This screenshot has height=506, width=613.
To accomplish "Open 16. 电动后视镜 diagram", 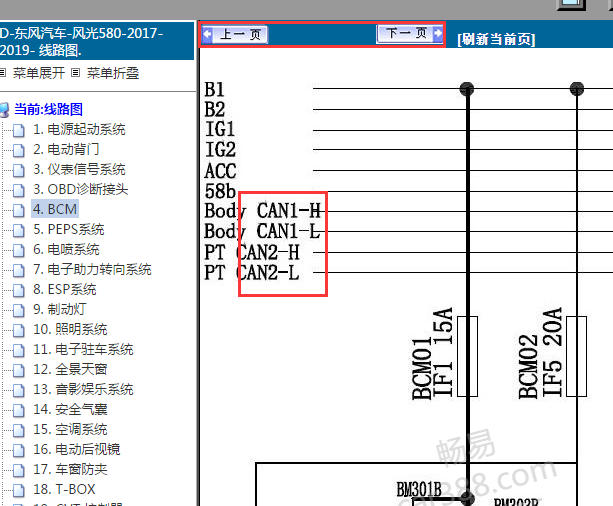I will (77, 449).
